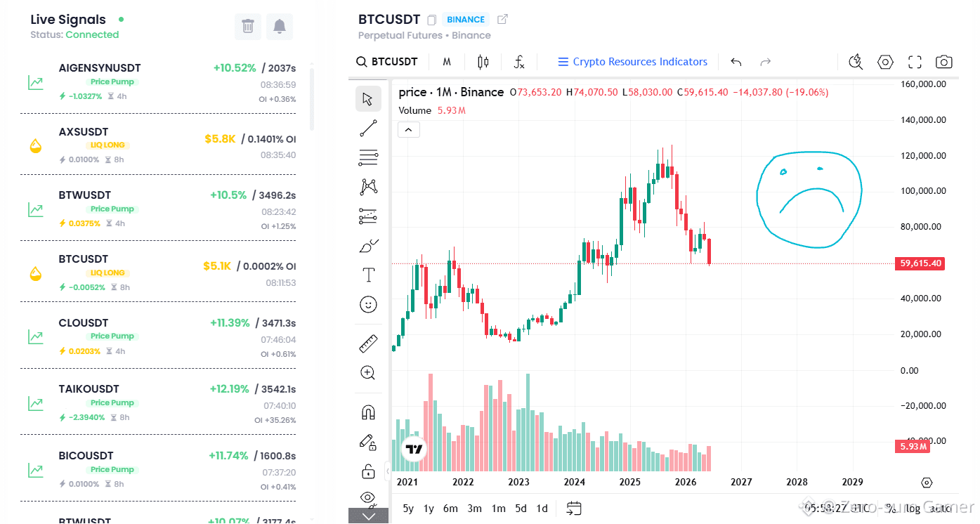Click the 59,615.40 price label
Image resolution: width=980 pixels, height=524 pixels.
click(x=920, y=263)
